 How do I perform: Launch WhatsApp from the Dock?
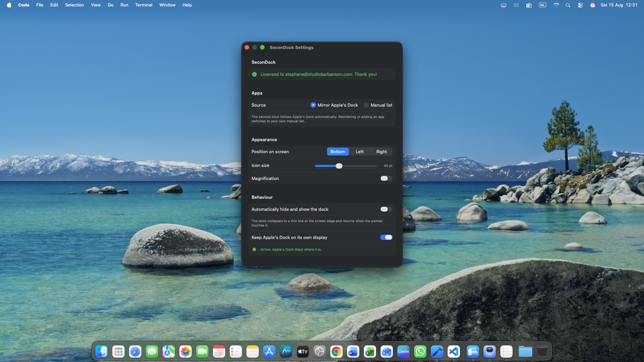coord(420,351)
